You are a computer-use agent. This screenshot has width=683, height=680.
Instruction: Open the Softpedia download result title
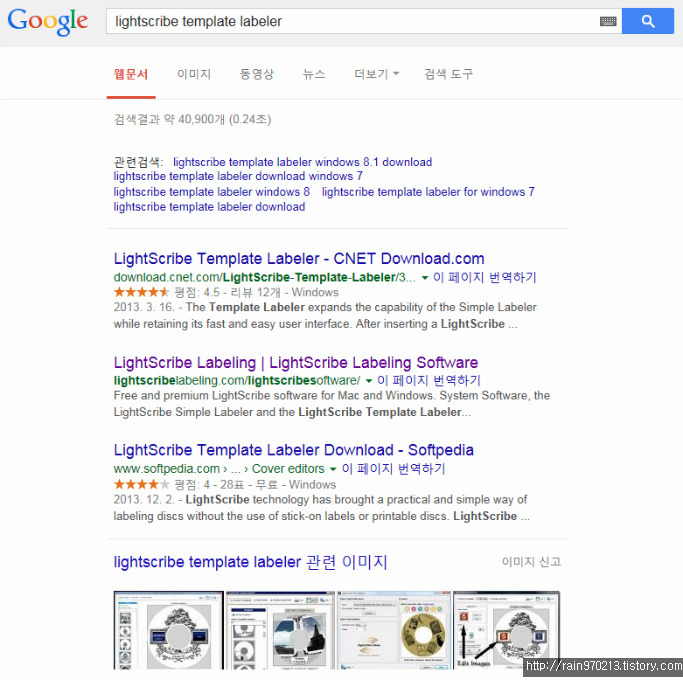(294, 450)
